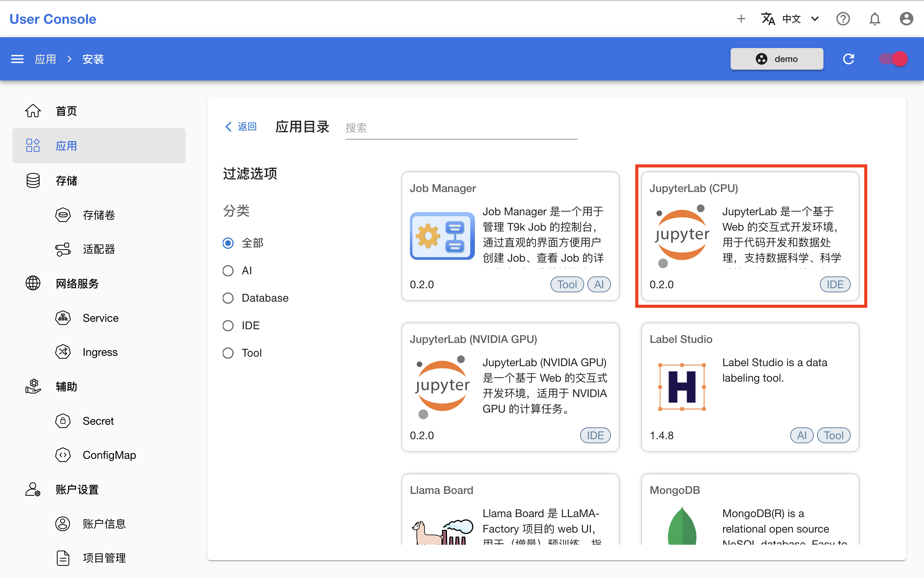Select the Tool category radio button
The width and height of the screenshot is (924, 578).
(228, 353)
